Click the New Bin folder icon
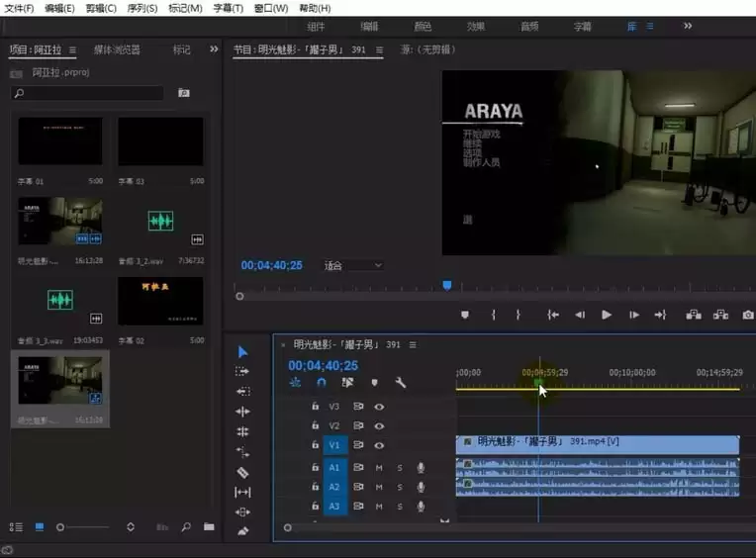Viewport: 756px width, 558px height. tap(209, 527)
